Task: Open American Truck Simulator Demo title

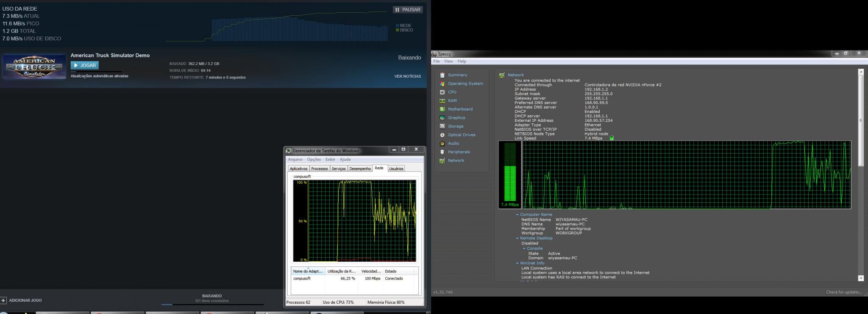Action: click(x=110, y=55)
